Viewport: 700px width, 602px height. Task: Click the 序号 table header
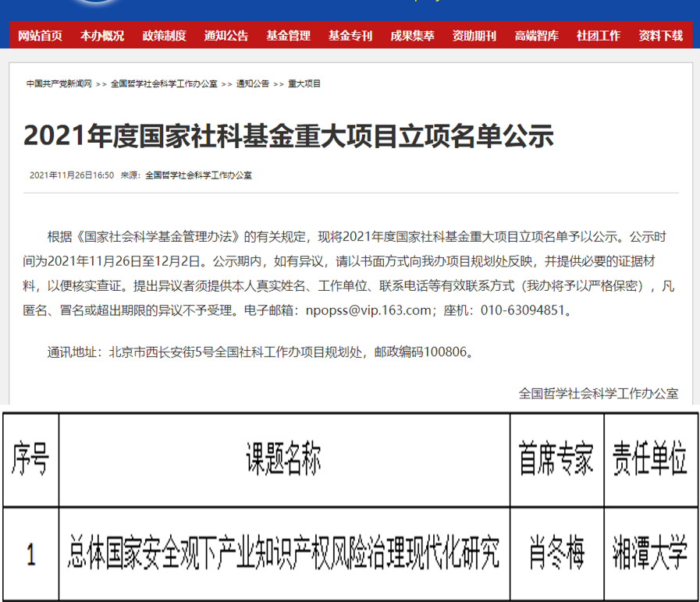point(30,459)
